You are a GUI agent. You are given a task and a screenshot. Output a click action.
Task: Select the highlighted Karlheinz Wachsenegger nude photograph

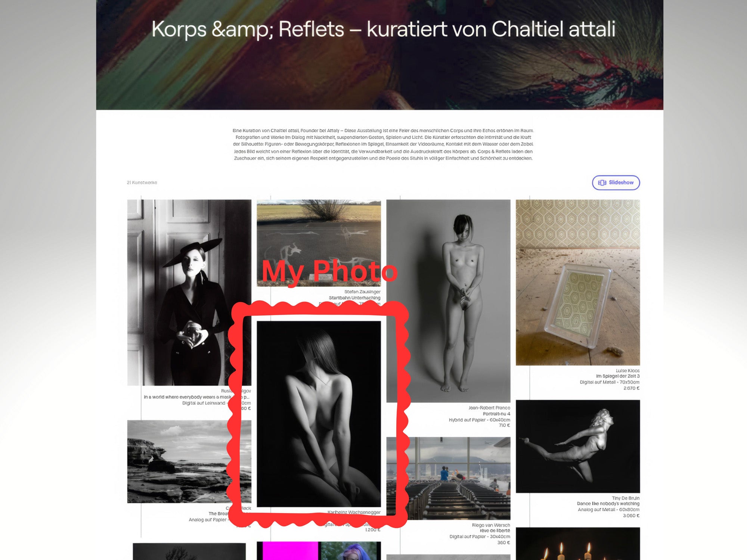319,414
